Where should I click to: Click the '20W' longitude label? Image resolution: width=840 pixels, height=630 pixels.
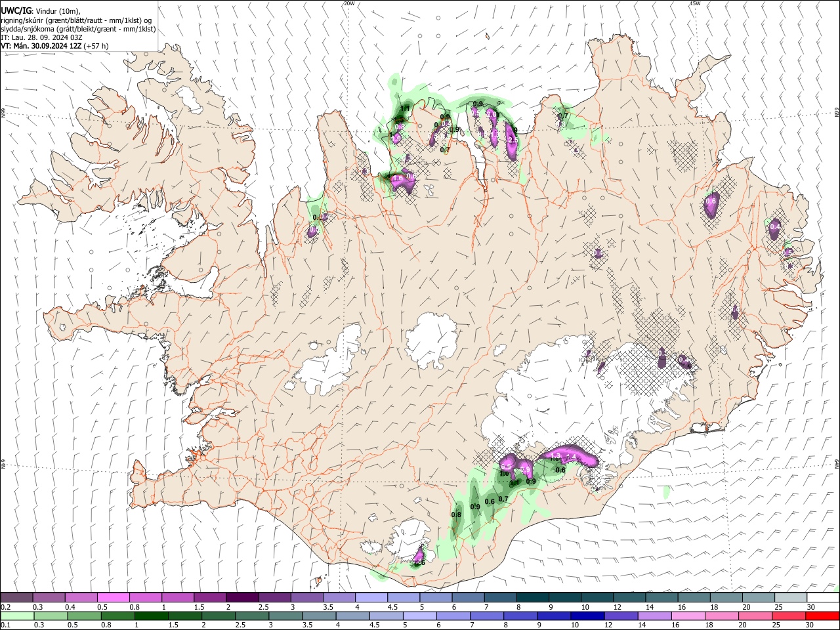point(349,3)
